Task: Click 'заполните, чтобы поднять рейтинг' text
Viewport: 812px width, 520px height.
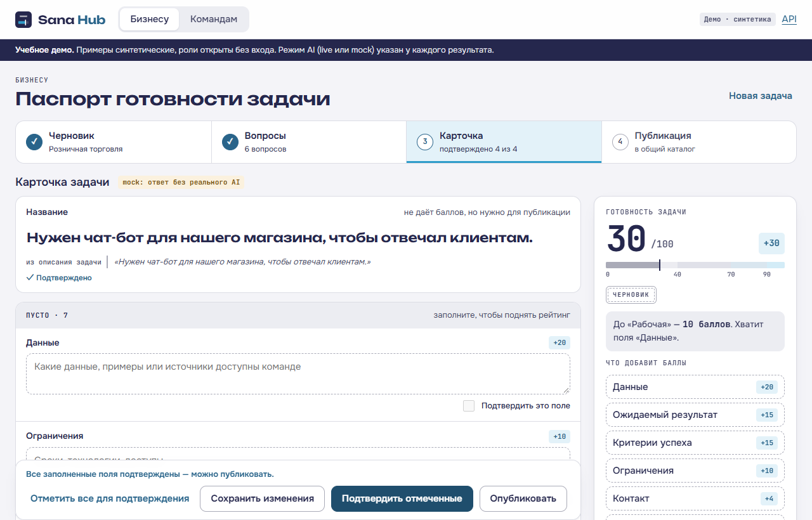Action: coord(502,315)
